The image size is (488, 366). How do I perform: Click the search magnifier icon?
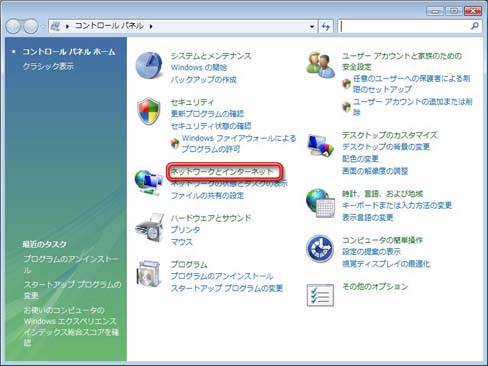(x=475, y=26)
